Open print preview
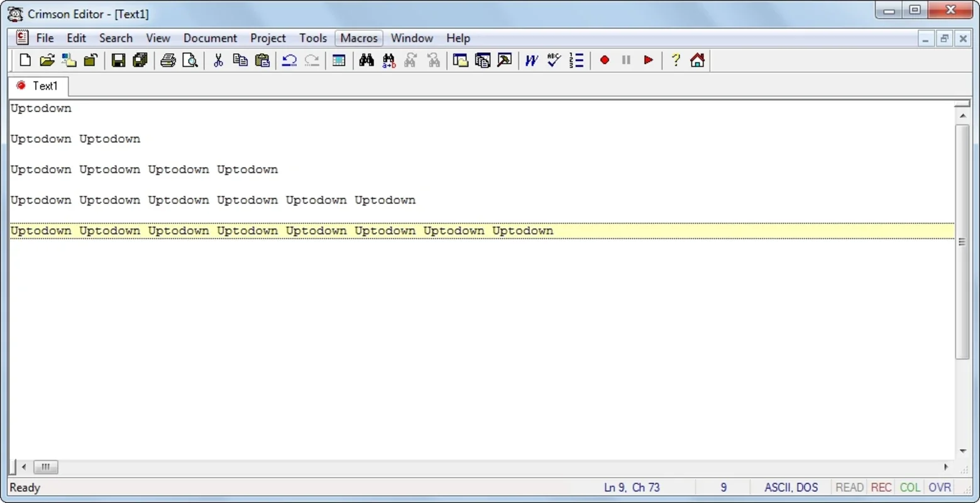Screen dimensions: 980x503 pos(189,60)
